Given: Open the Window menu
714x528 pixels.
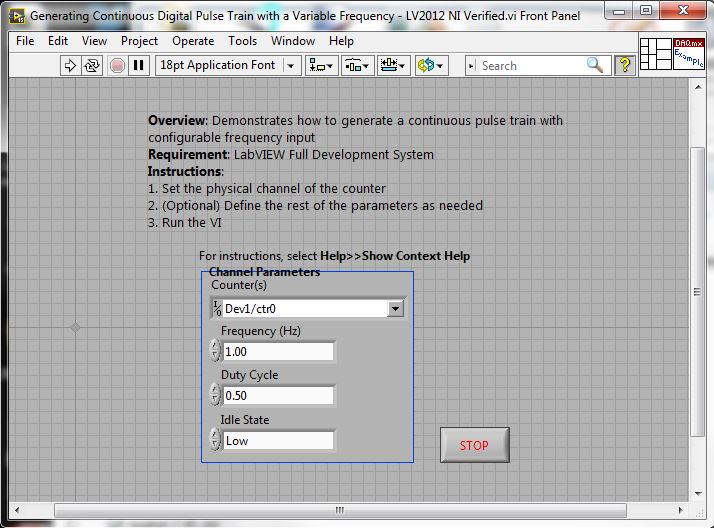Looking at the screenshot, I should coord(293,41).
